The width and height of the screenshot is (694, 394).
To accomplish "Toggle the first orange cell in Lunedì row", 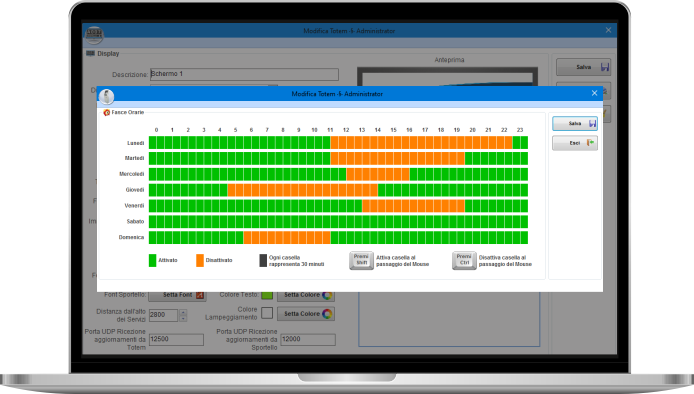I will pyautogui.click(x=335, y=143).
